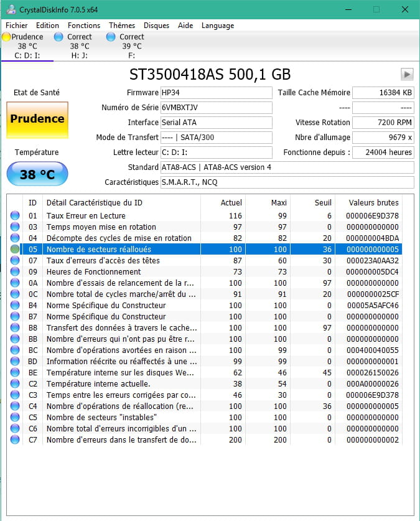Click status orb for attribute BC row
Screen dimensions: 420x521
pyautogui.click(x=15, y=350)
